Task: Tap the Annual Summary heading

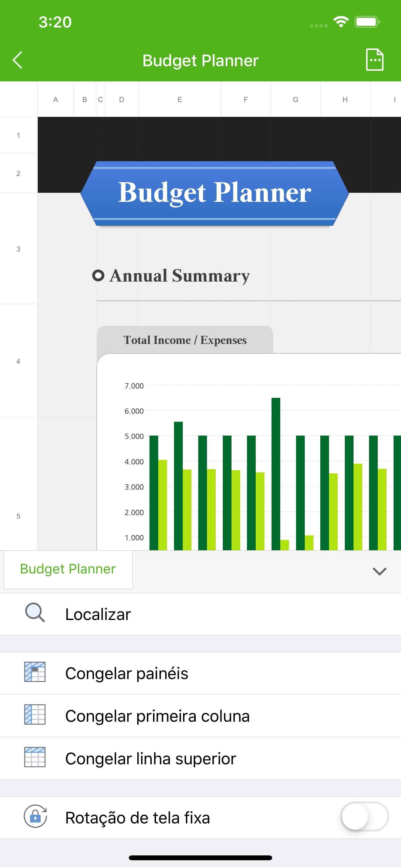Action: 179,276
